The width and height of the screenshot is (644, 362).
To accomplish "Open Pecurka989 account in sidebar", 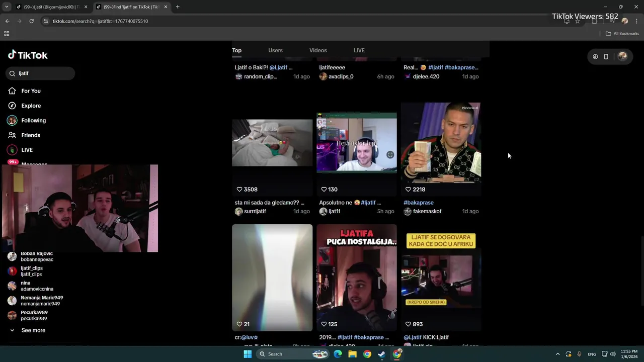I will click(x=28, y=315).
